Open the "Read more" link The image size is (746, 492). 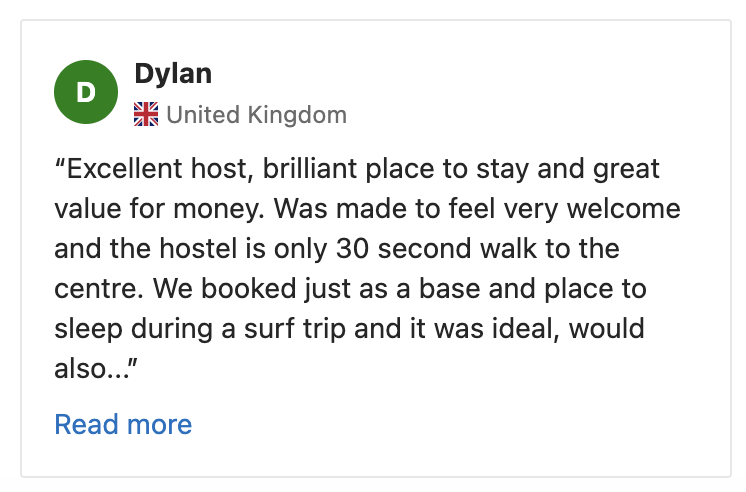pyautogui.click(x=123, y=424)
